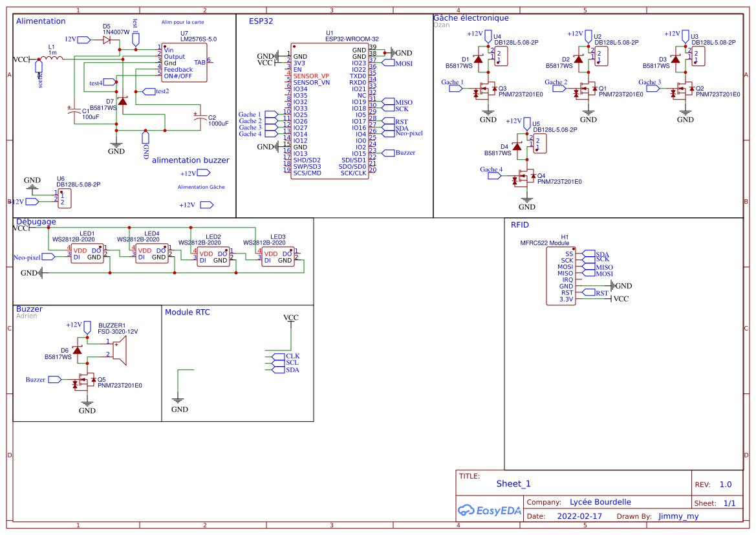Viewport: 756px width, 535px height.
Task: Click the LED3 WS2812B-2020 component
Action: (x=277, y=257)
